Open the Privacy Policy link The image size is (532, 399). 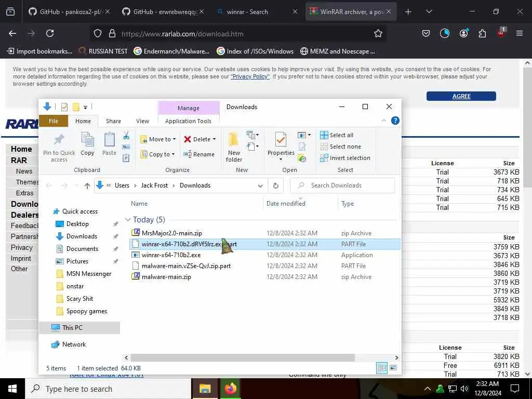[x=250, y=76]
